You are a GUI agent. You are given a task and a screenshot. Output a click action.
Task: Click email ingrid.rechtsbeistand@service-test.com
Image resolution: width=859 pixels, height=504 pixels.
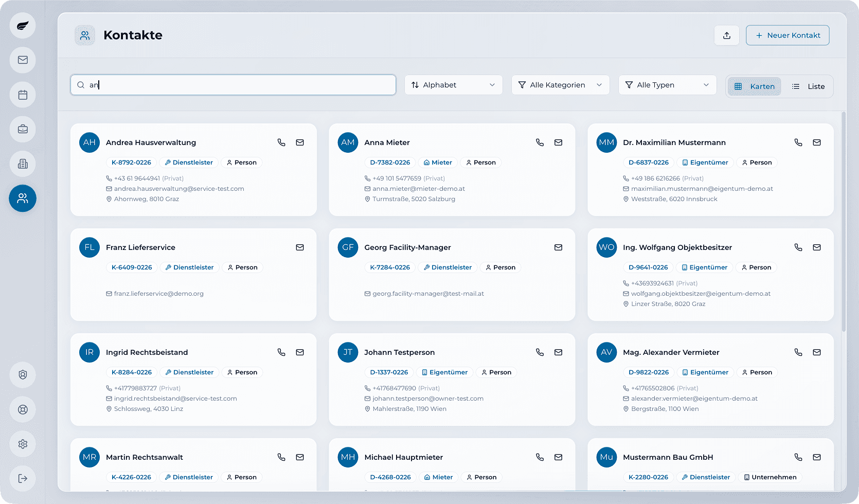[175, 399]
